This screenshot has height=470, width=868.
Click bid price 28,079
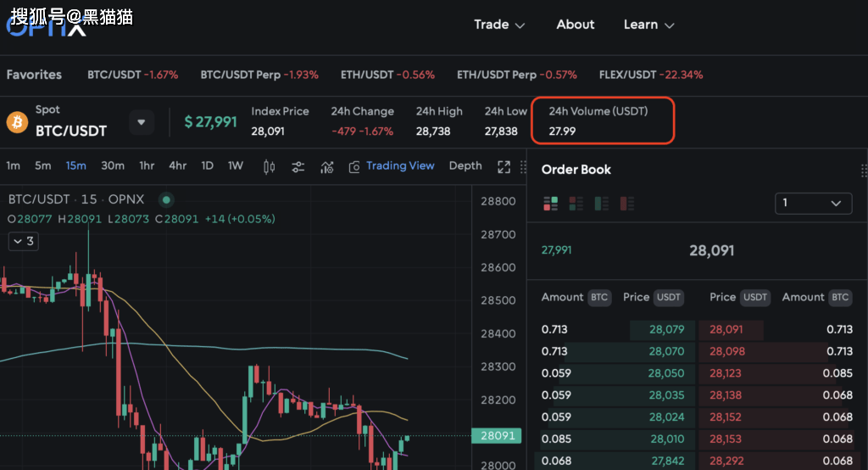pos(666,330)
